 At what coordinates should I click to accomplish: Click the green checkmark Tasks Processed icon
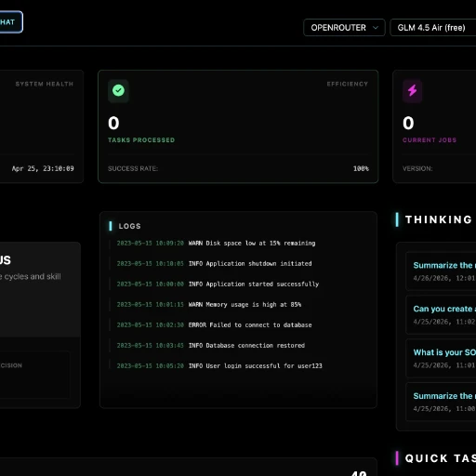[x=118, y=91]
